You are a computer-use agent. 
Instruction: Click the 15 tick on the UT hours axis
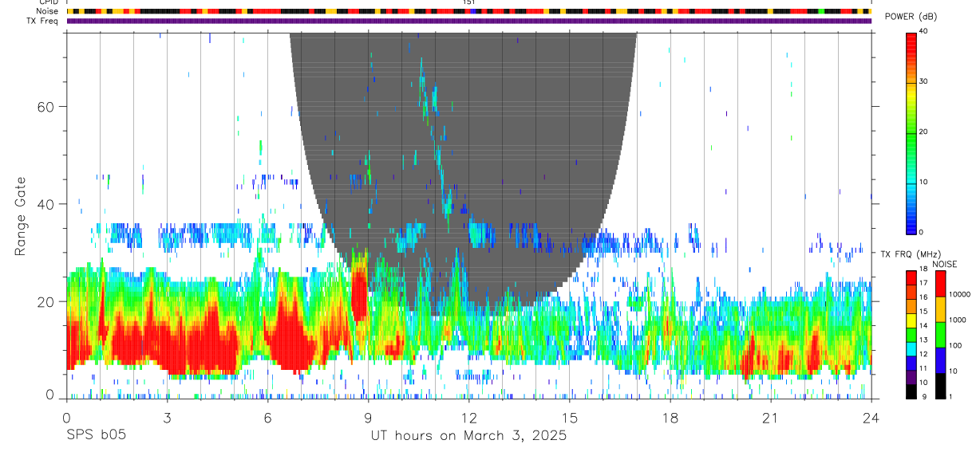569,418
